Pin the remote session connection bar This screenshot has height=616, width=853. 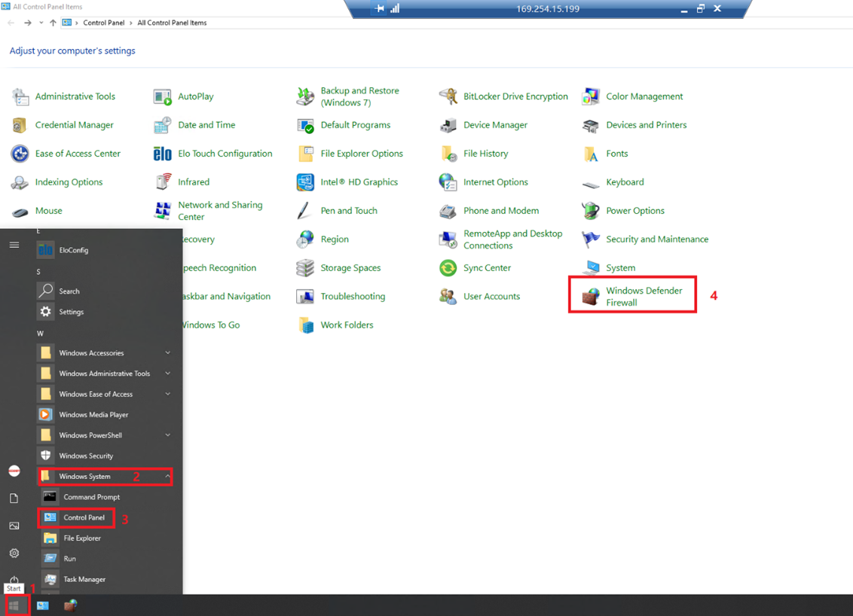point(379,9)
